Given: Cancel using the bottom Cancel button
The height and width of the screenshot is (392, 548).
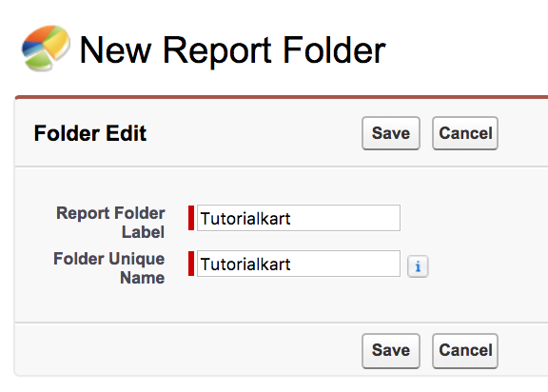Looking at the screenshot, I should (465, 350).
